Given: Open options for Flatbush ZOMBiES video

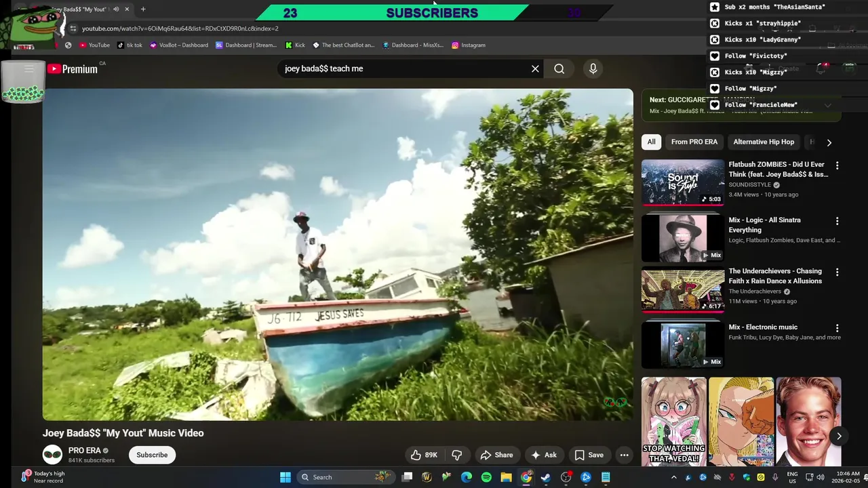Looking at the screenshot, I should [x=837, y=165].
